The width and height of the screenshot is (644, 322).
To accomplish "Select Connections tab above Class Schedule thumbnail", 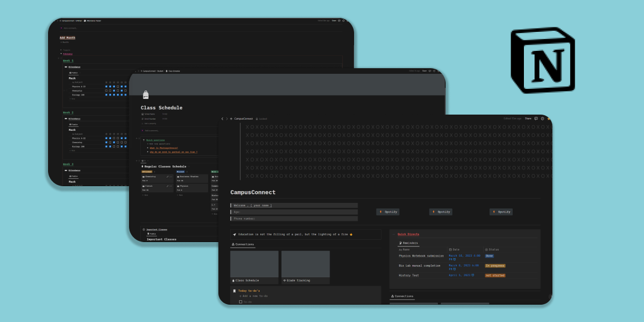I will [x=243, y=244].
